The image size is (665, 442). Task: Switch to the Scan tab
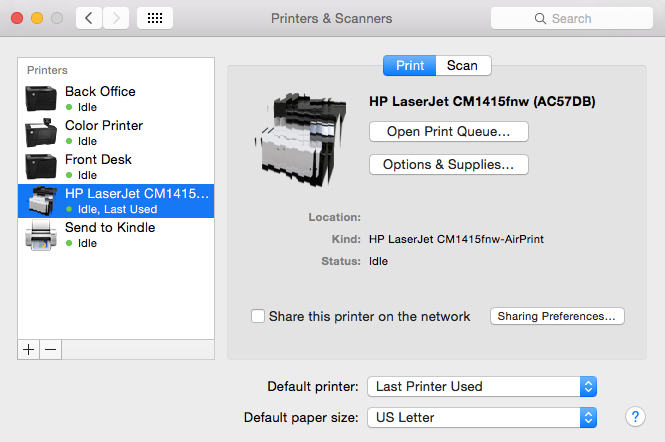(x=463, y=66)
